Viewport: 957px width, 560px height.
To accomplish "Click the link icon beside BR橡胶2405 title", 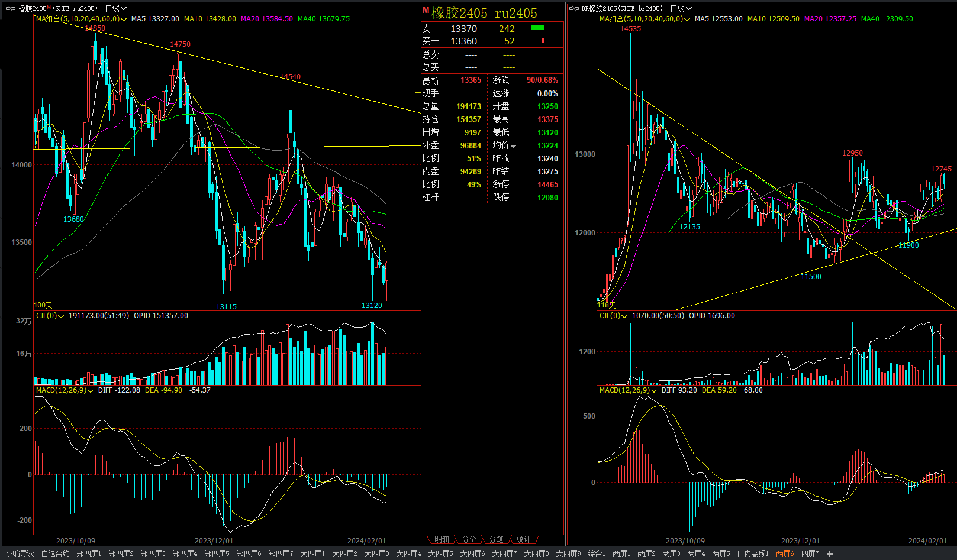I will 573,8.
